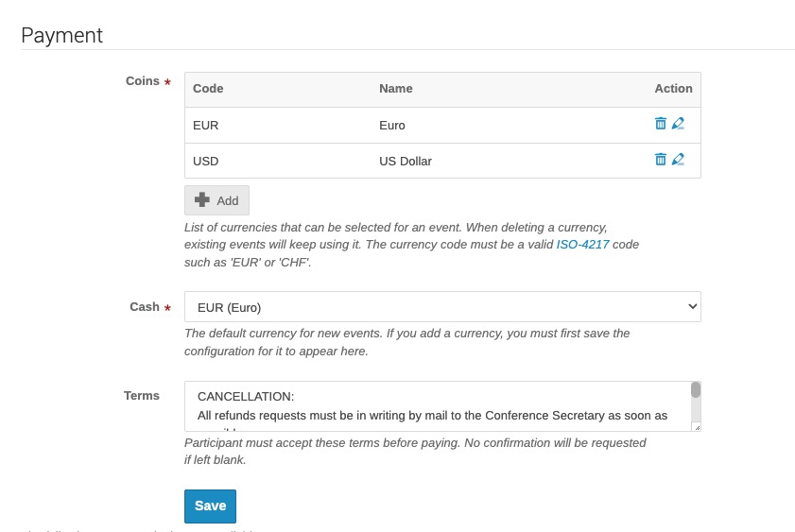Screen dimensions: 795x532
Task: Grab the Terms text area resize handle
Action: click(x=697, y=427)
